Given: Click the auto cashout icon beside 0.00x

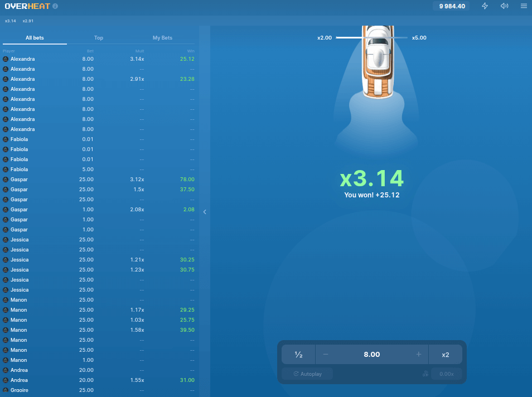Looking at the screenshot, I should (425, 374).
